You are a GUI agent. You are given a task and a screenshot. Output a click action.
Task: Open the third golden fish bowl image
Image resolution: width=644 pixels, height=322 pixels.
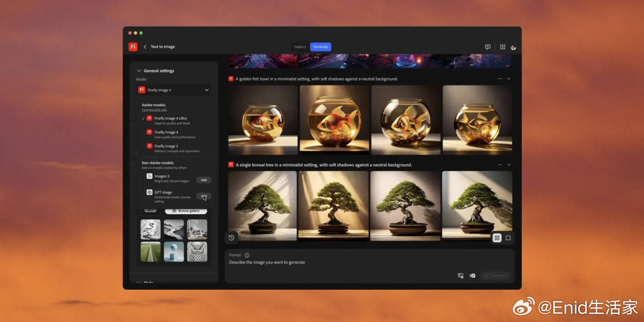[406, 120]
